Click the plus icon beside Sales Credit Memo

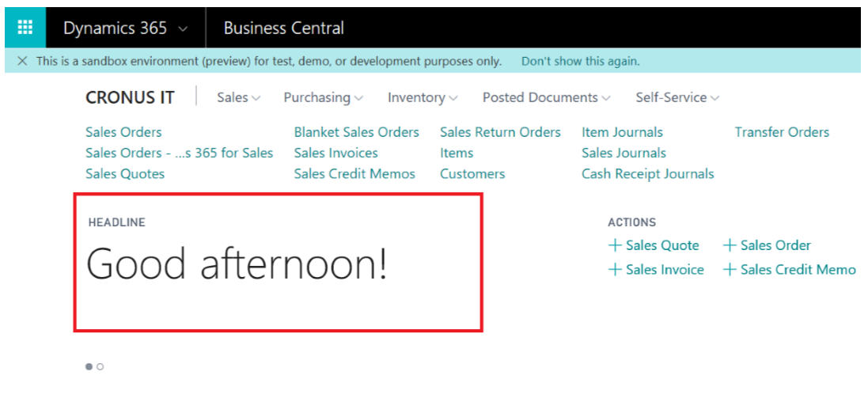[730, 270]
